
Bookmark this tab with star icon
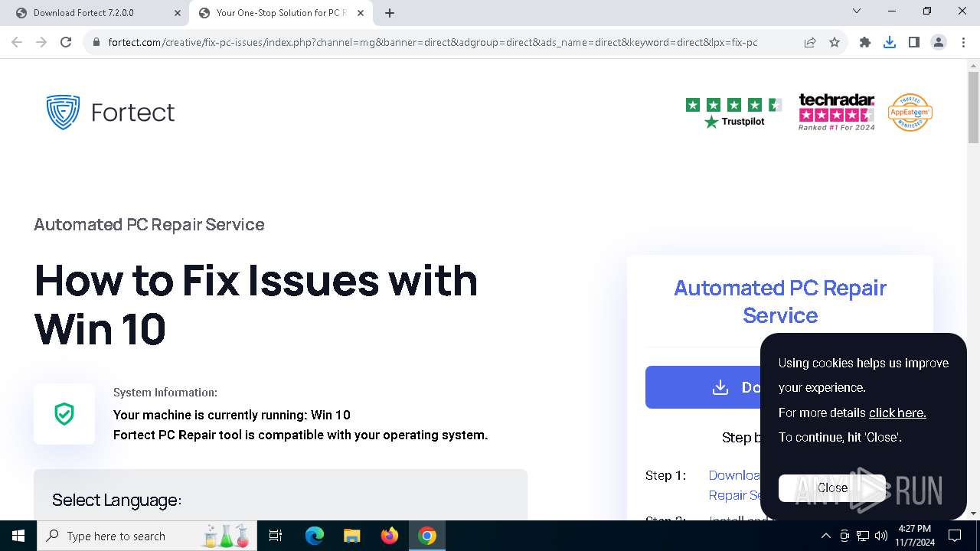835,42
